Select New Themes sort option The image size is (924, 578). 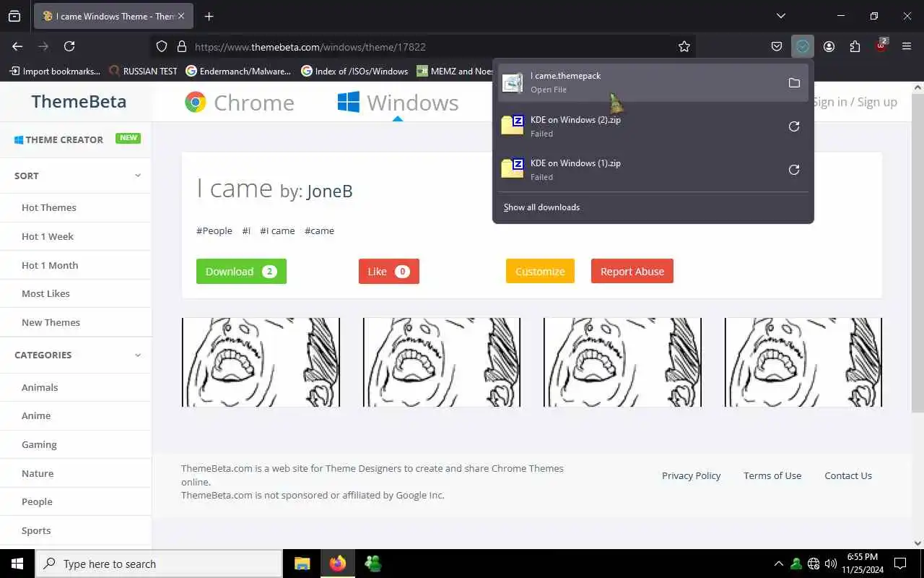[x=51, y=322]
